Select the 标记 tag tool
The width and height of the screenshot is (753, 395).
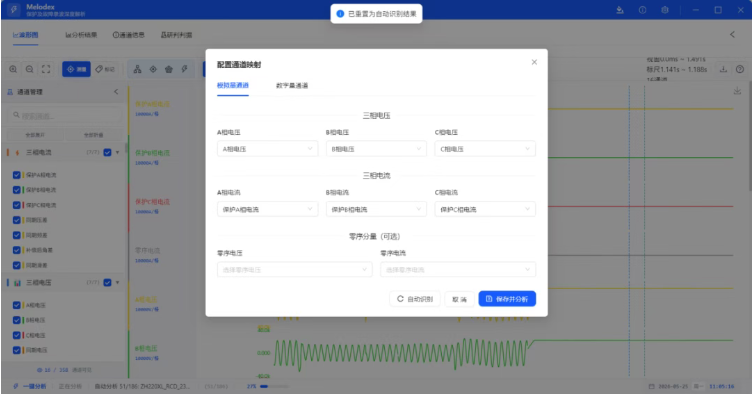[x=105, y=69]
